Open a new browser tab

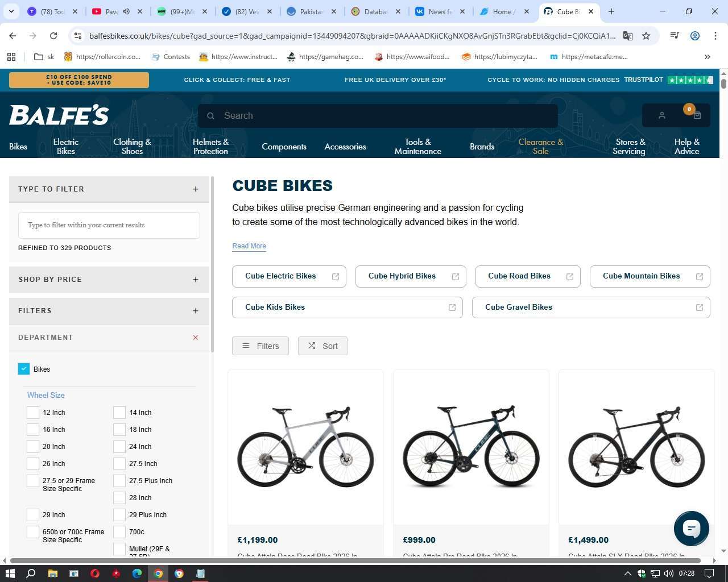point(611,11)
